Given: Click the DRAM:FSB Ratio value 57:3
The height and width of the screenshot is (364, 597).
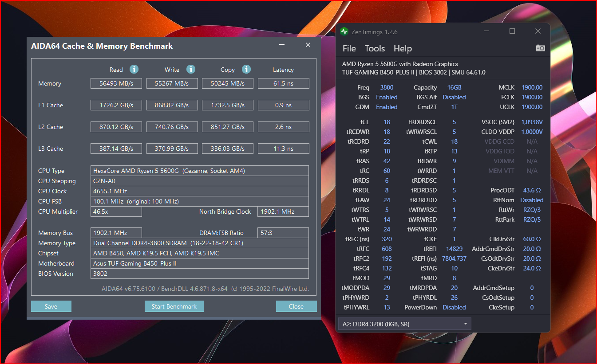Looking at the screenshot, I should point(283,233).
